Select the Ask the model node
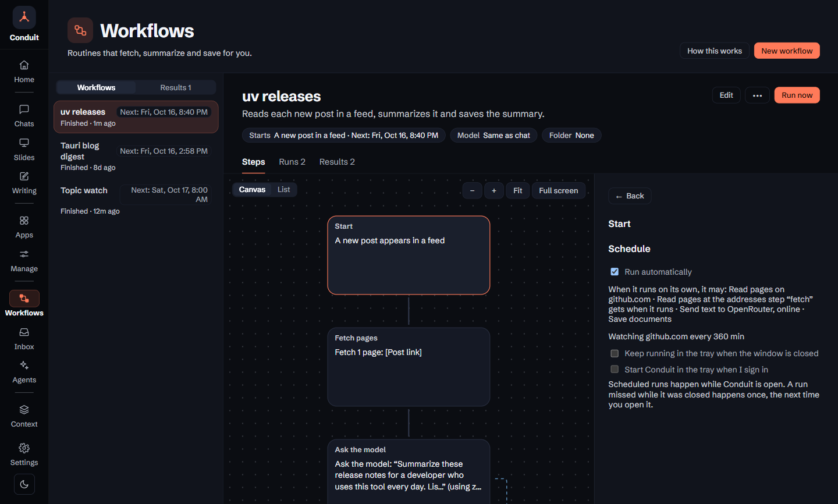The height and width of the screenshot is (504, 838). 409,472
